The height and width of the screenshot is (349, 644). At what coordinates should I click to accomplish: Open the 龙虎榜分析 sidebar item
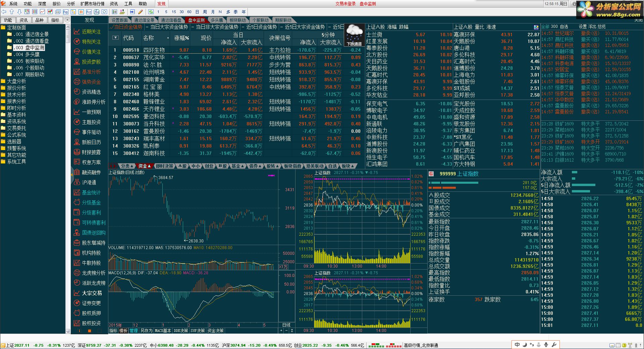90,273
